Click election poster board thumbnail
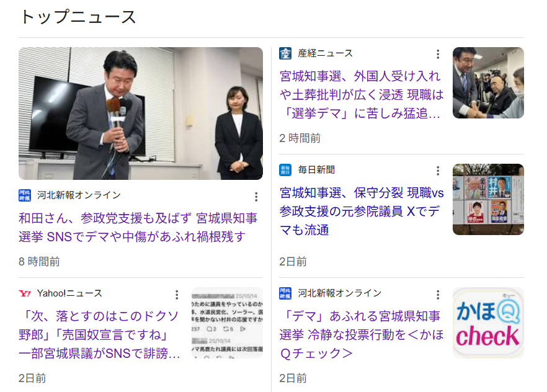 point(488,199)
